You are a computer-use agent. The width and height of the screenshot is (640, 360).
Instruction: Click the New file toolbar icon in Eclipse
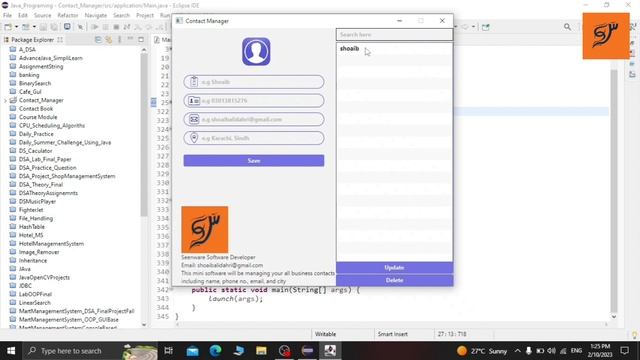point(8,27)
